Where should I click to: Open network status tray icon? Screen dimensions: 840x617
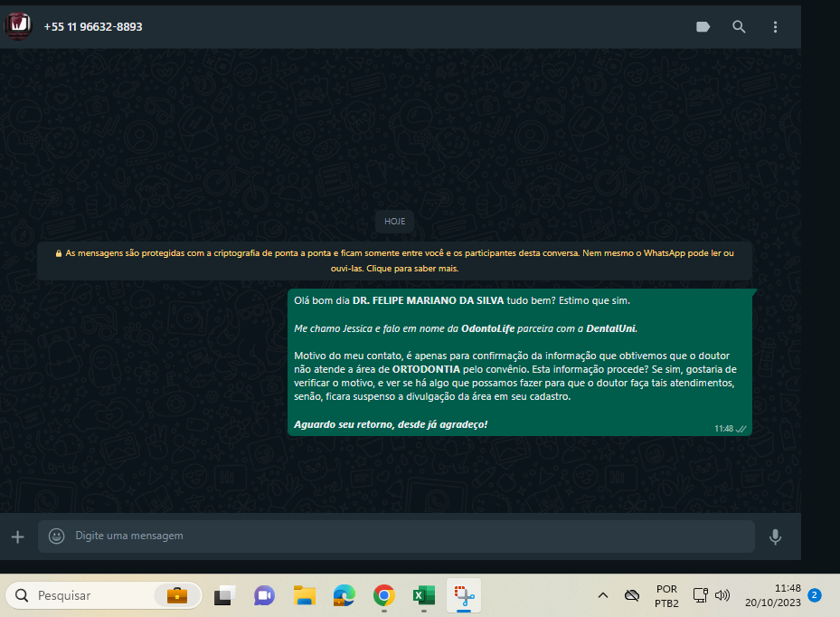coord(700,595)
